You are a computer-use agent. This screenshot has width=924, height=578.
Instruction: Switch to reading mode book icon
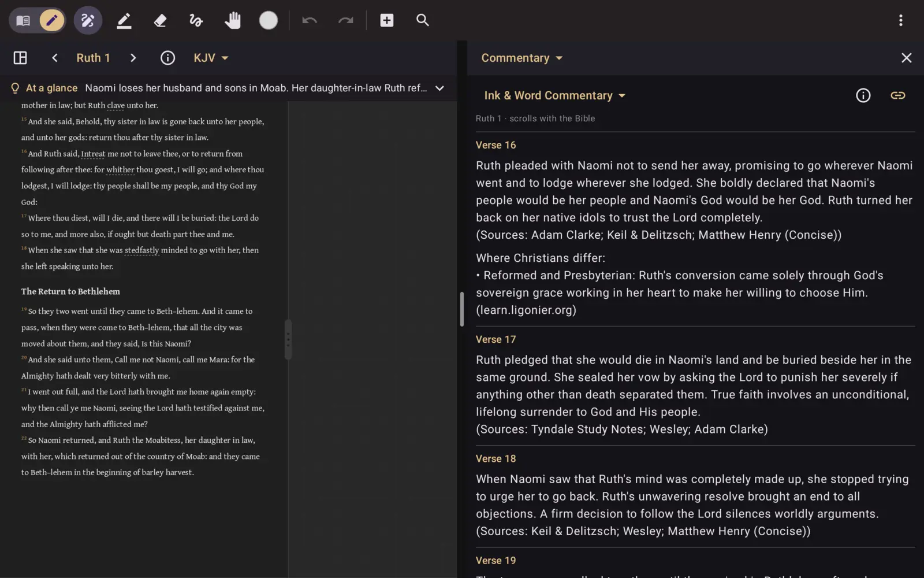coord(23,21)
